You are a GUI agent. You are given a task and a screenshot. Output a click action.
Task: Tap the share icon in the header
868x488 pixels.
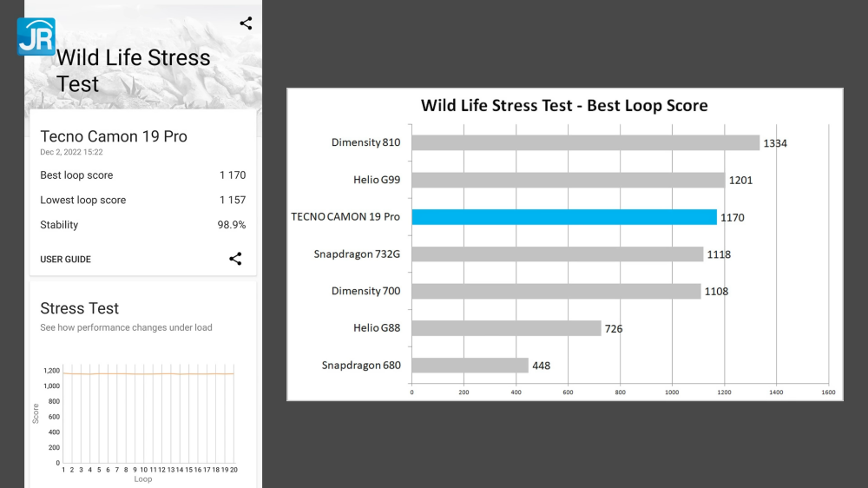(x=246, y=23)
